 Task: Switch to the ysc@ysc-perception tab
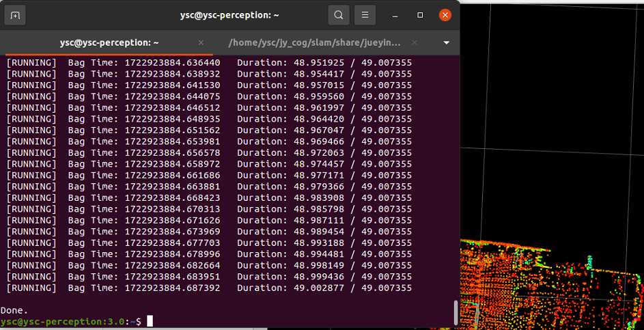[x=109, y=43]
